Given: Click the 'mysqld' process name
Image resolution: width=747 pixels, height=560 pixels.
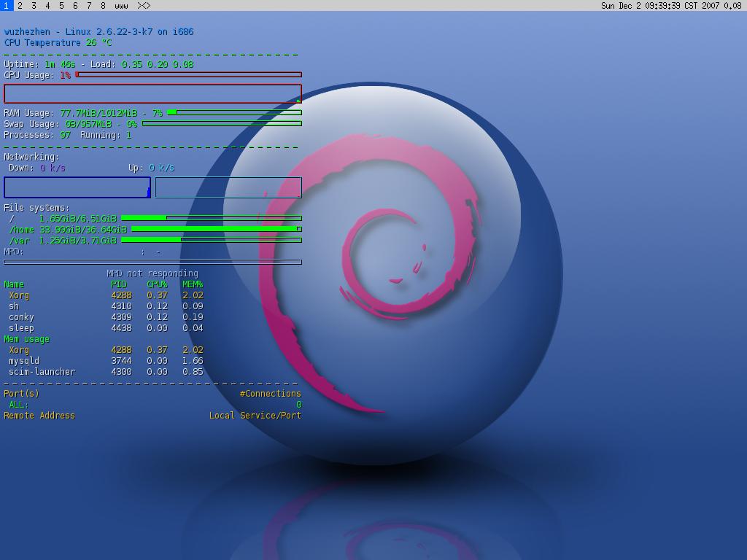Looking at the screenshot, I should click(24, 361).
